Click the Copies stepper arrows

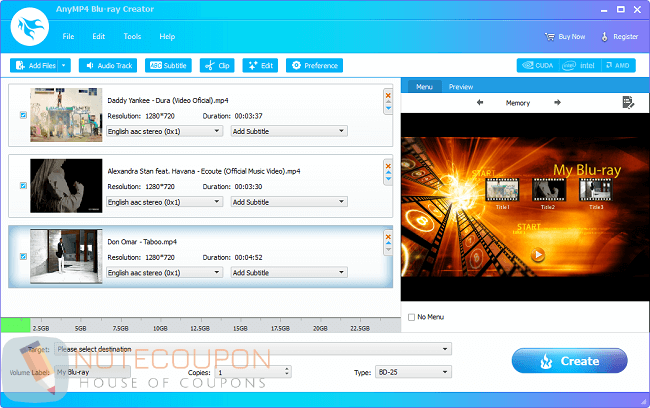pos(286,372)
